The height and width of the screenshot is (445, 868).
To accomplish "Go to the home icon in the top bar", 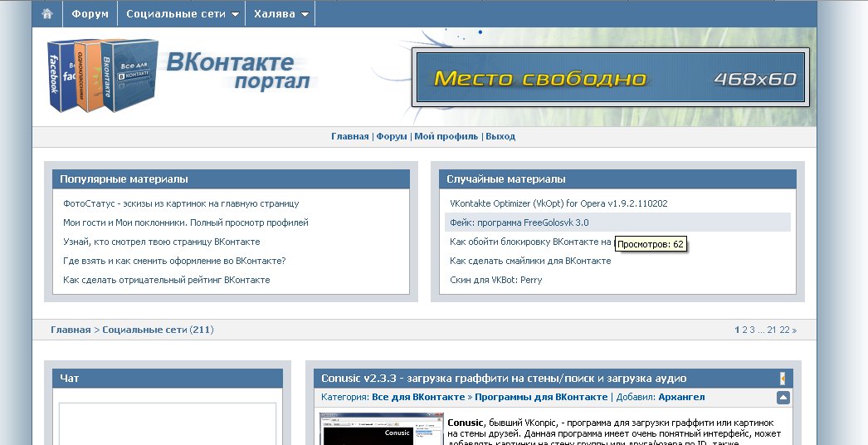I will 47,14.
